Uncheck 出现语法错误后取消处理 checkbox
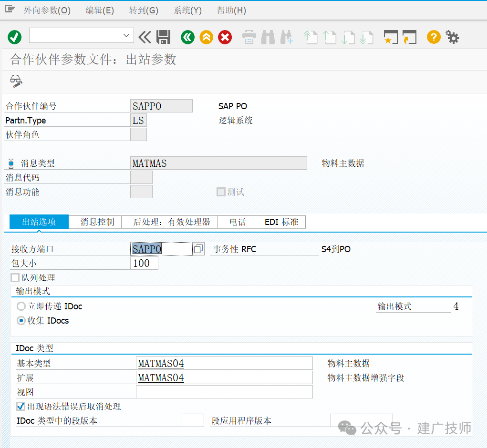The height and width of the screenshot is (448, 487). coord(21,407)
